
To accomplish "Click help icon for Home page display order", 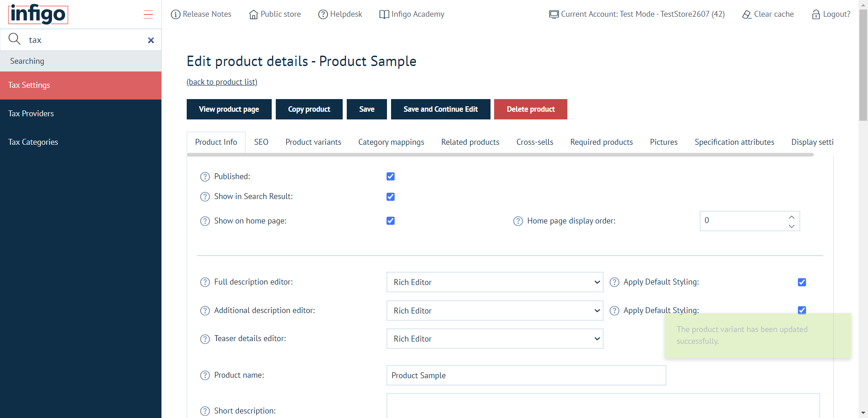I will [518, 221].
